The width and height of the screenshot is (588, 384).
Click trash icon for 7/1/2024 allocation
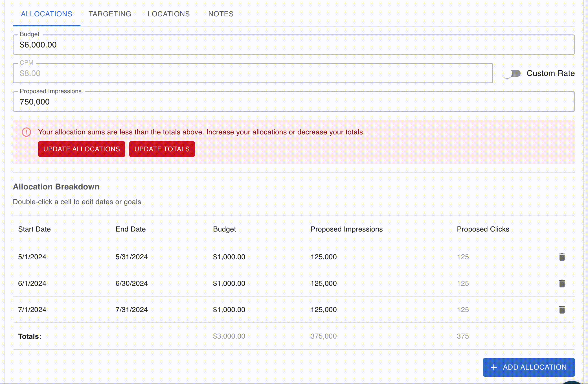coord(562,310)
